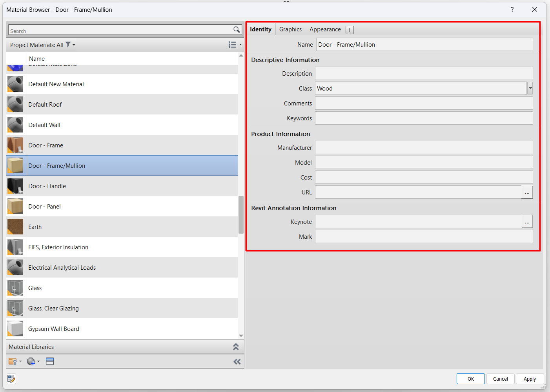The width and height of the screenshot is (550, 392).
Task: Click the scroll down arrow of the material list
Action: tap(241, 336)
